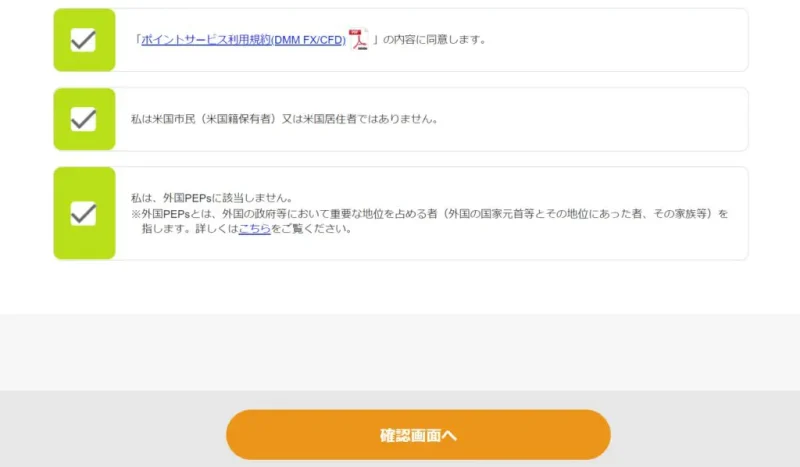Click the PDF icon next to the terms link
800x467 pixels.
click(358, 39)
